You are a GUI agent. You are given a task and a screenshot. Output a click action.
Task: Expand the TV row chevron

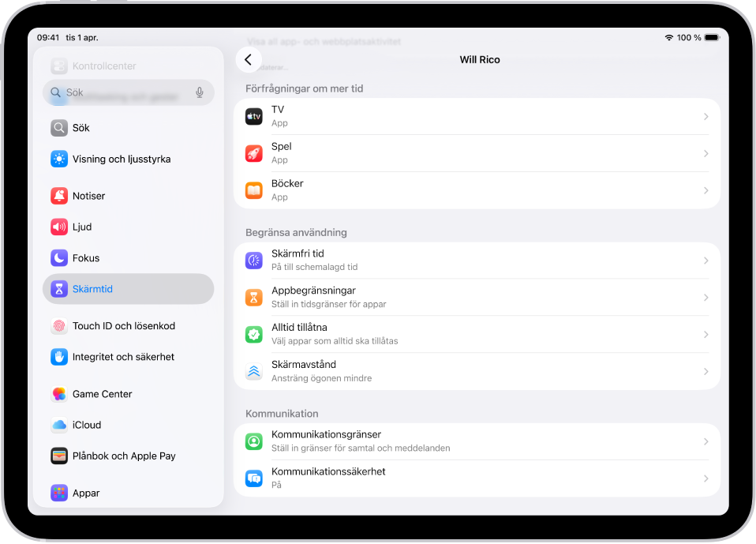click(x=705, y=117)
